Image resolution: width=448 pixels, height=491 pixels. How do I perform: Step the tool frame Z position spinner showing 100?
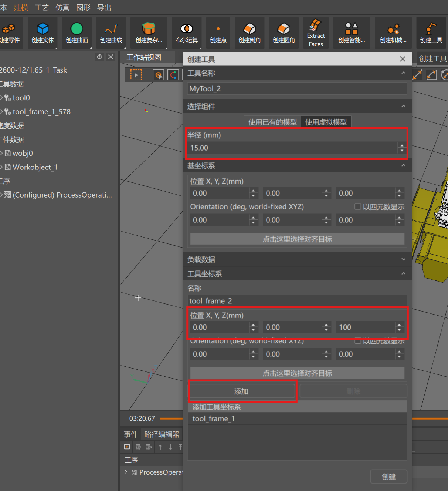click(x=399, y=327)
